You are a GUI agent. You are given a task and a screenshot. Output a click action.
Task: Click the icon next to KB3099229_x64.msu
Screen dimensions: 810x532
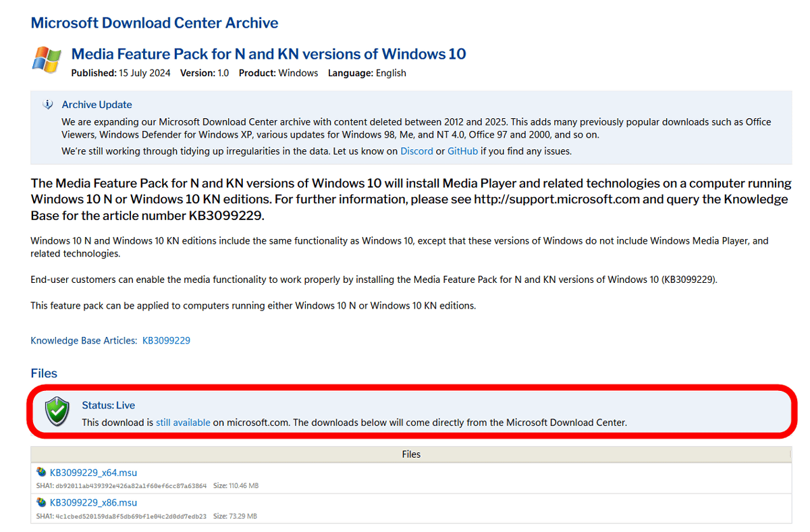[x=41, y=473]
